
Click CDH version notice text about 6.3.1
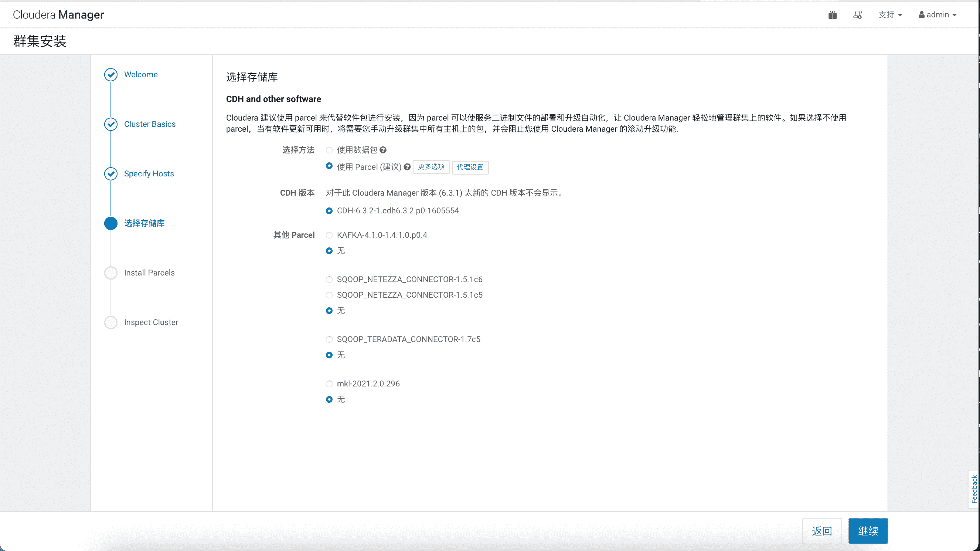446,193
